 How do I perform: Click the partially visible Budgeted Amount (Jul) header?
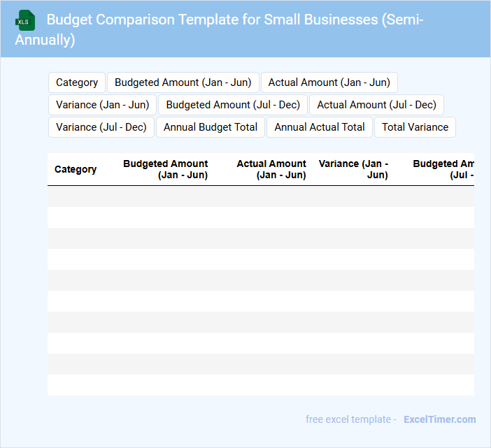point(443,169)
